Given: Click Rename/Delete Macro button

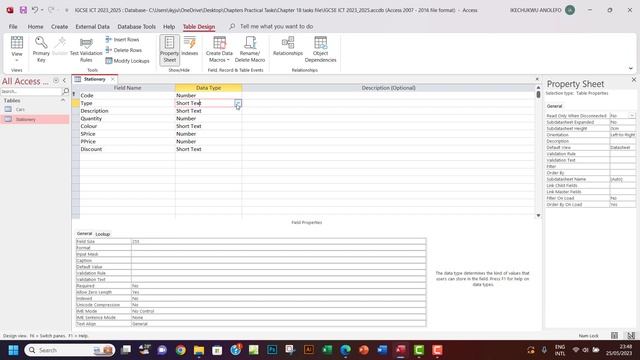Looking at the screenshot, I should [250, 49].
